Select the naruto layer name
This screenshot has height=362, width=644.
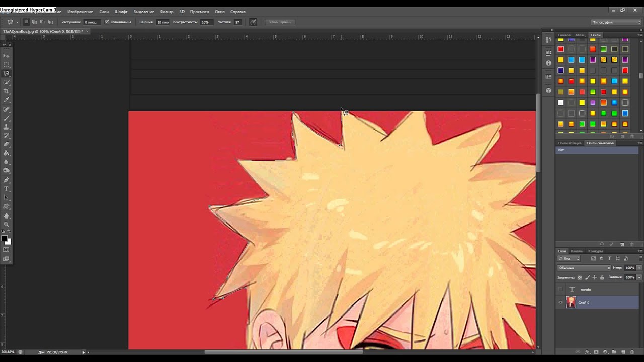coord(586,290)
